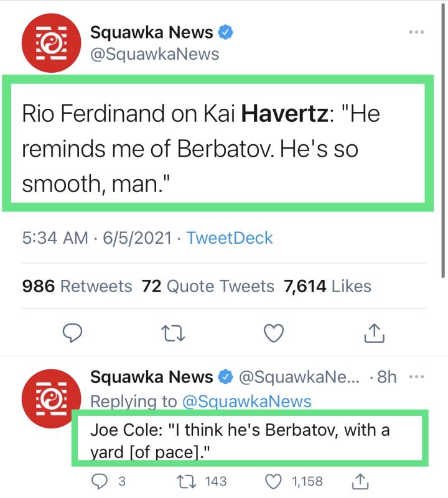Open Squawka News profile avatar at top
The height and width of the screenshot is (498, 448).
51,44
